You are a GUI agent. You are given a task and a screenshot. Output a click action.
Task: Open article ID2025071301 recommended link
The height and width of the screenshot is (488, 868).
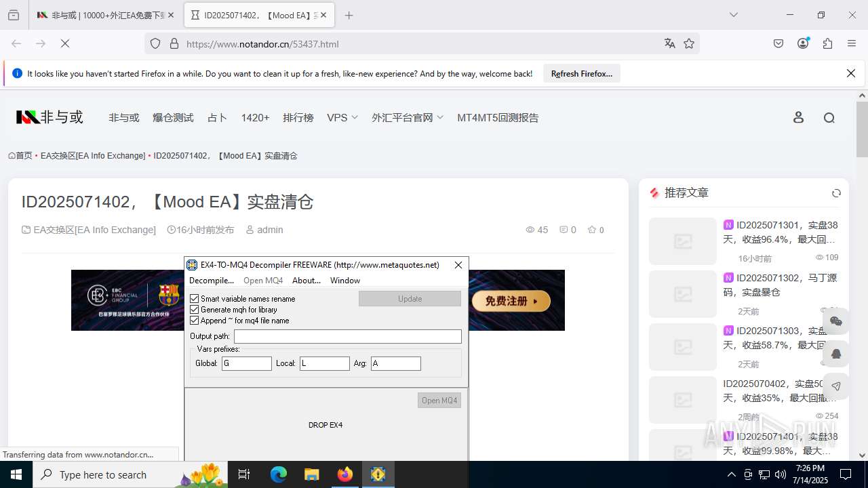pyautogui.click(x=780, y=232)
